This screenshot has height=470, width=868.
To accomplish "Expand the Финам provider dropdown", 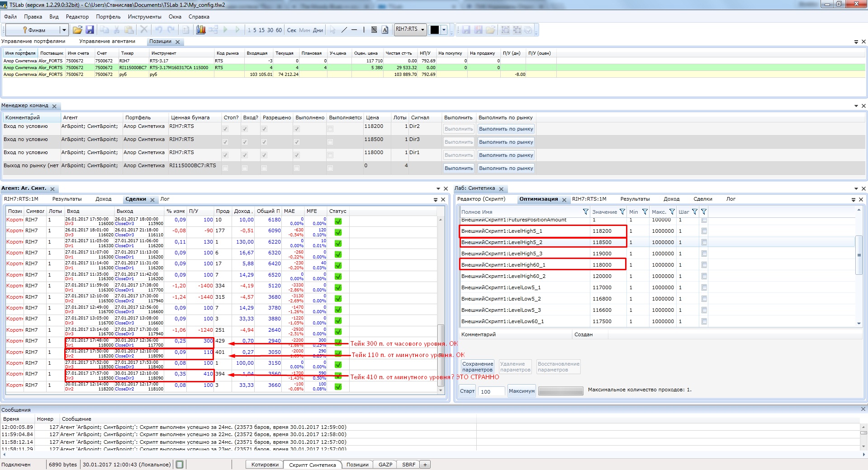I will (64, 30).
